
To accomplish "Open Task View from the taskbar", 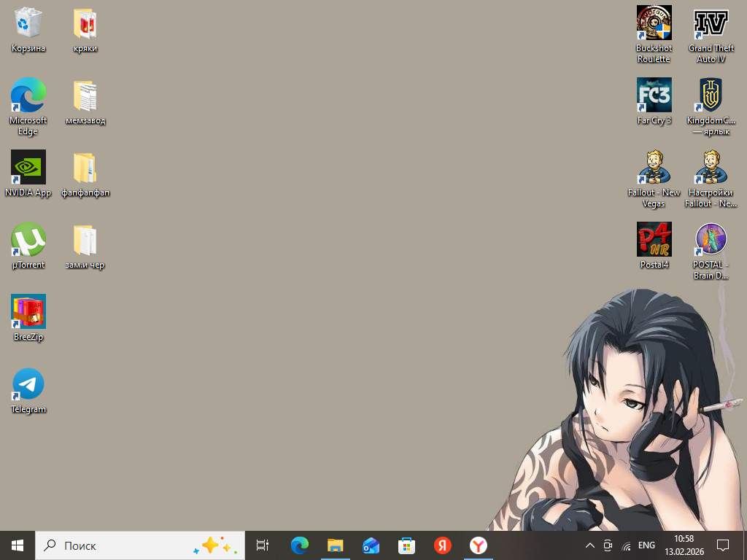I will coord(263,545).
